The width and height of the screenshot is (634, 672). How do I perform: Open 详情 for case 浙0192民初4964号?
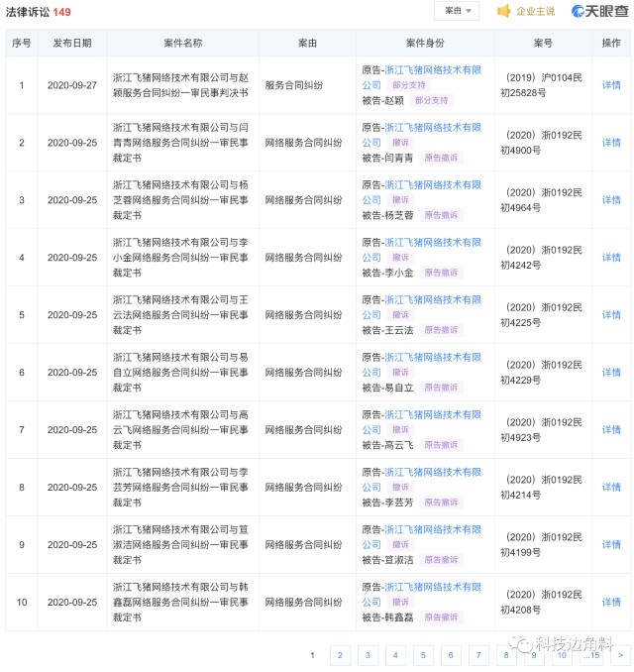coord(611,199)
